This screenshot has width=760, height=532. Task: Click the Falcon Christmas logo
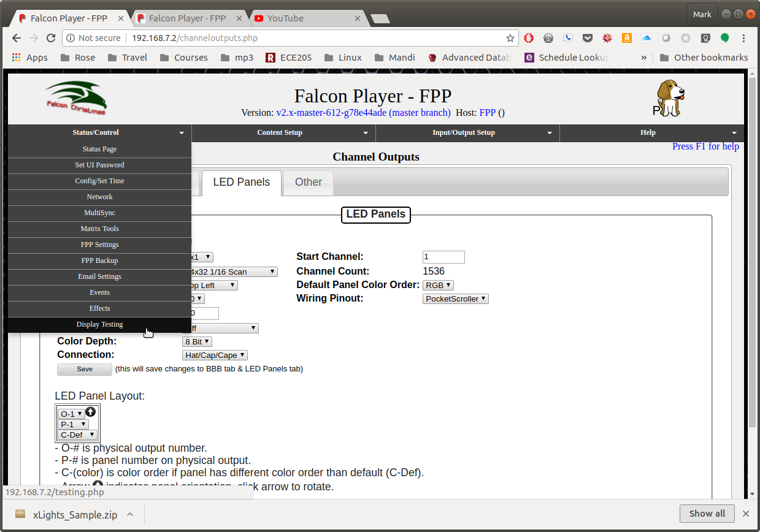tap(76, 99)
